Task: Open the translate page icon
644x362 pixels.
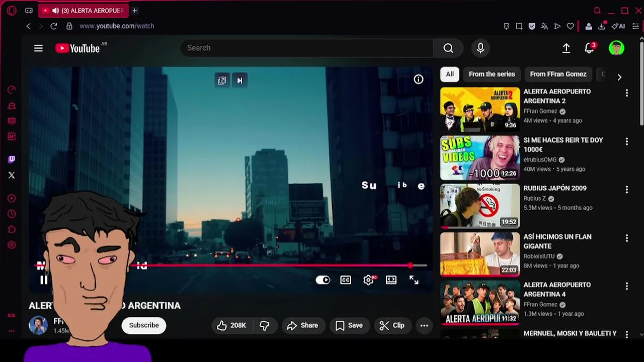Action: (544, 26)
